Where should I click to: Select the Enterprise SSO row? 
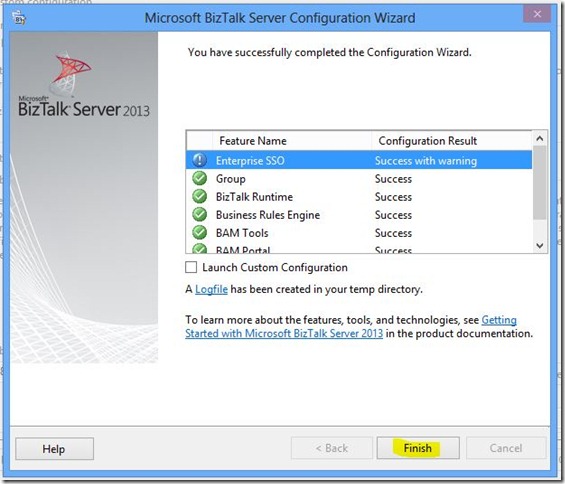[359, 160]
